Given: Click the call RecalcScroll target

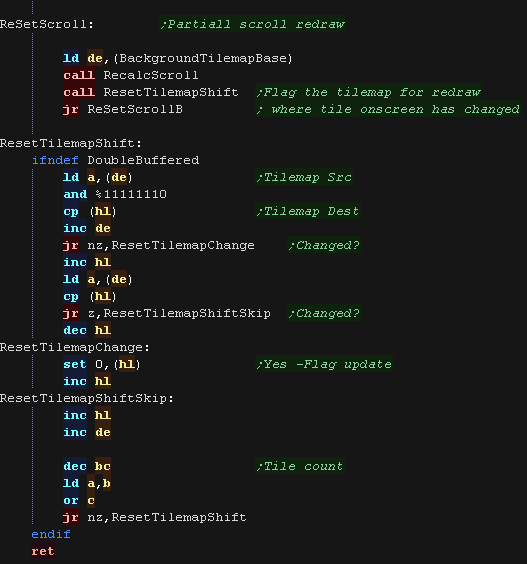Looking at the screenshot, I should [x=151, y=75].
